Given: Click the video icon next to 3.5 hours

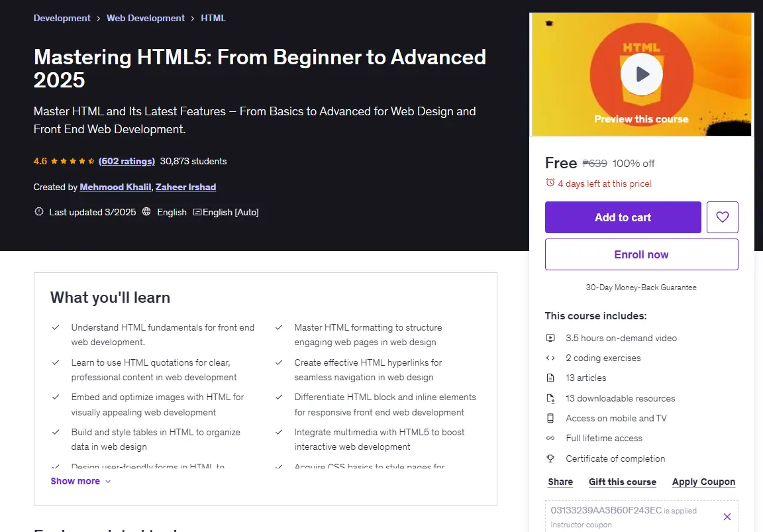Looking at the screenshot, I should click(550, 338).
